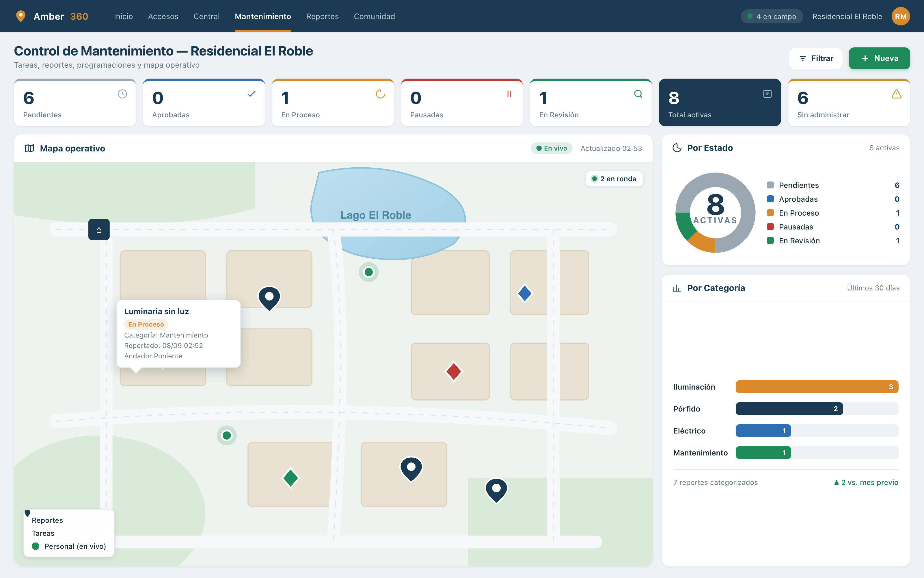
Task: Go to the Inicio tab
Action: (x=123, y=16)
